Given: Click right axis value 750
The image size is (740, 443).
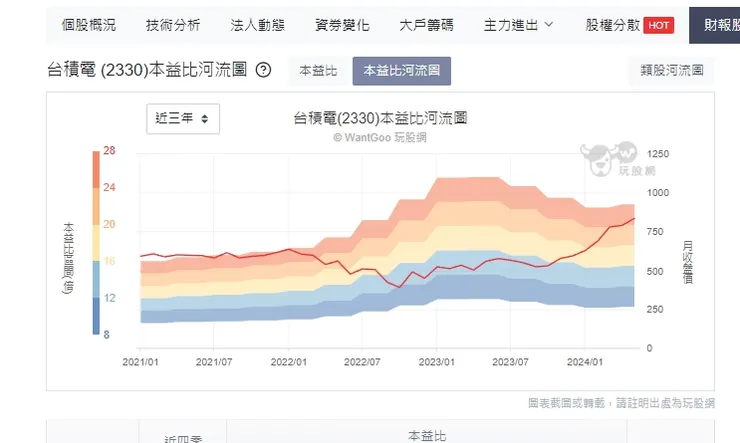Looking at the screenshot, I should pos(655,232).
